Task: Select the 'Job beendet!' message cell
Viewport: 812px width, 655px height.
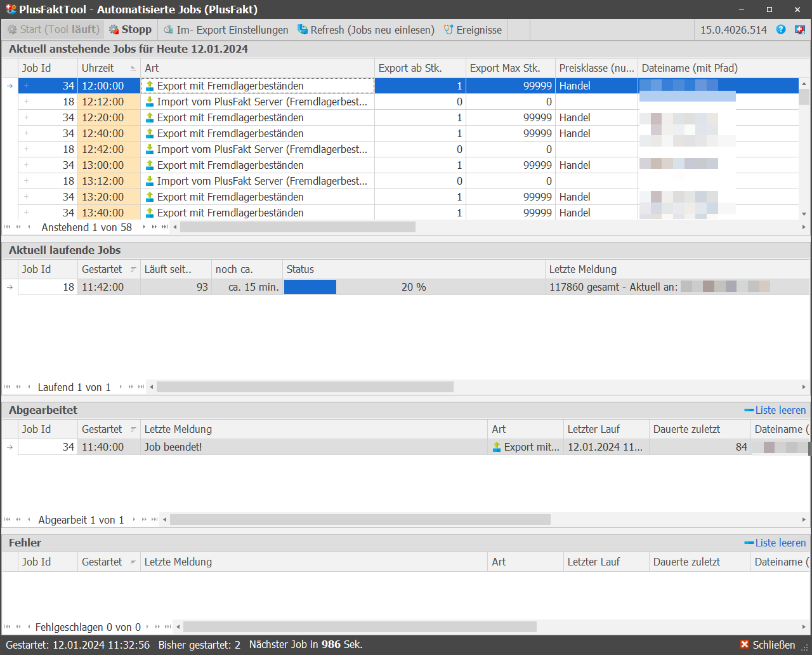Action: pos(314,447)
